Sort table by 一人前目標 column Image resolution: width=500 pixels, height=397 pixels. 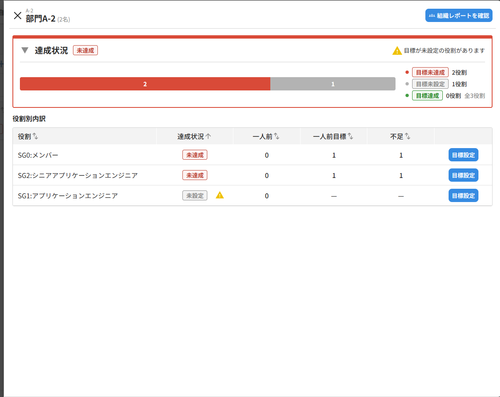pyautogui.click(x=333, y=136)
